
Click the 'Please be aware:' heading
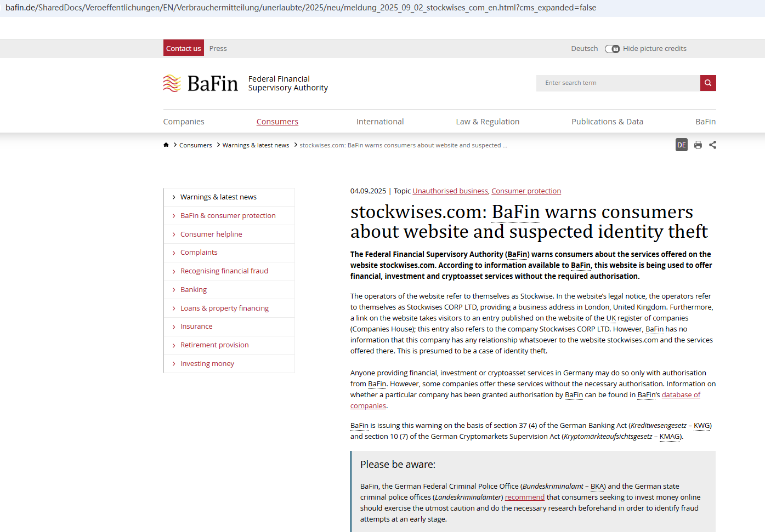coord(398,464)
